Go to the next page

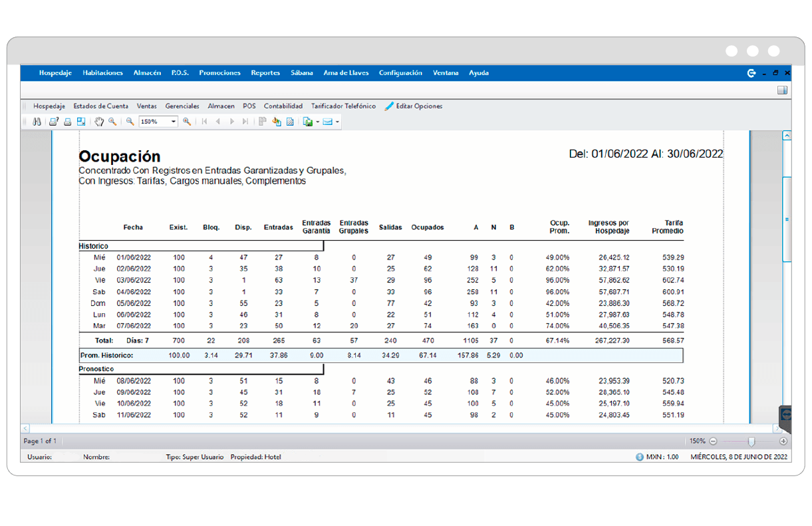click(232, 122)
